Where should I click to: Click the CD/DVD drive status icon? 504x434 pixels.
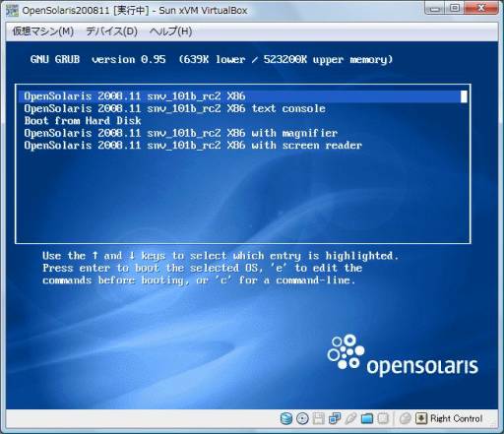tap(302, 418)
